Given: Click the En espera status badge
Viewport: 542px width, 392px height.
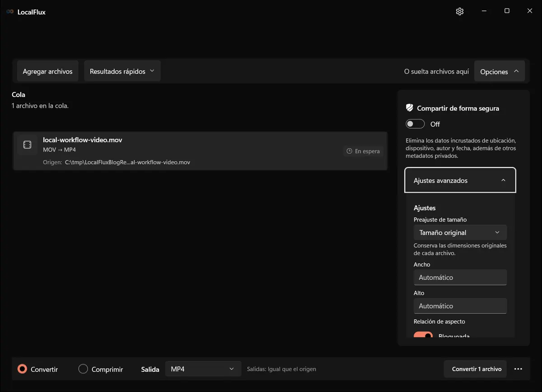Looking at the screenshot, I should tap(363, 152).
